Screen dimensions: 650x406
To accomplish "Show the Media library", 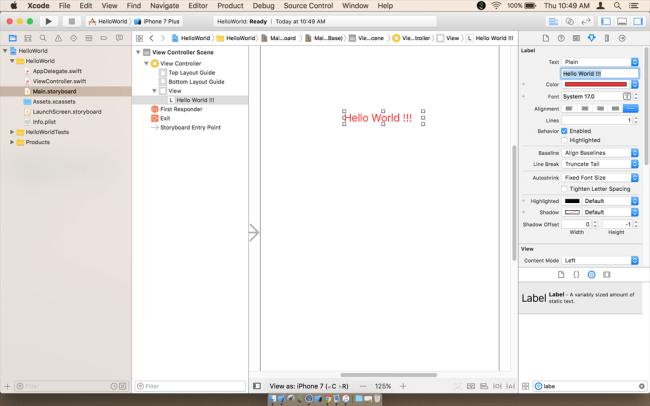I will (x=607, y=275).
